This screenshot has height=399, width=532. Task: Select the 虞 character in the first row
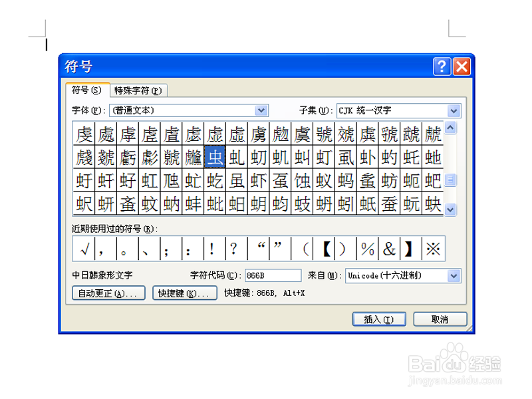(x=302, y=134)
